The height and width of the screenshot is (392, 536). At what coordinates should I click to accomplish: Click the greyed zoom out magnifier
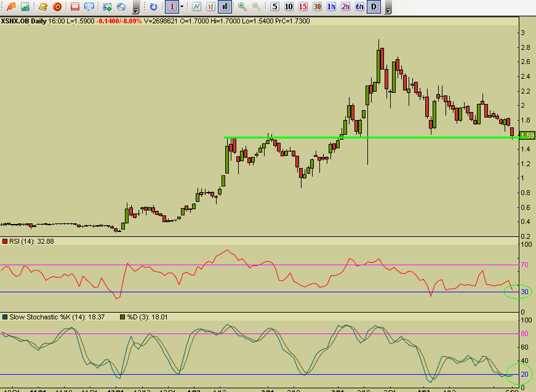click(257, 7)
